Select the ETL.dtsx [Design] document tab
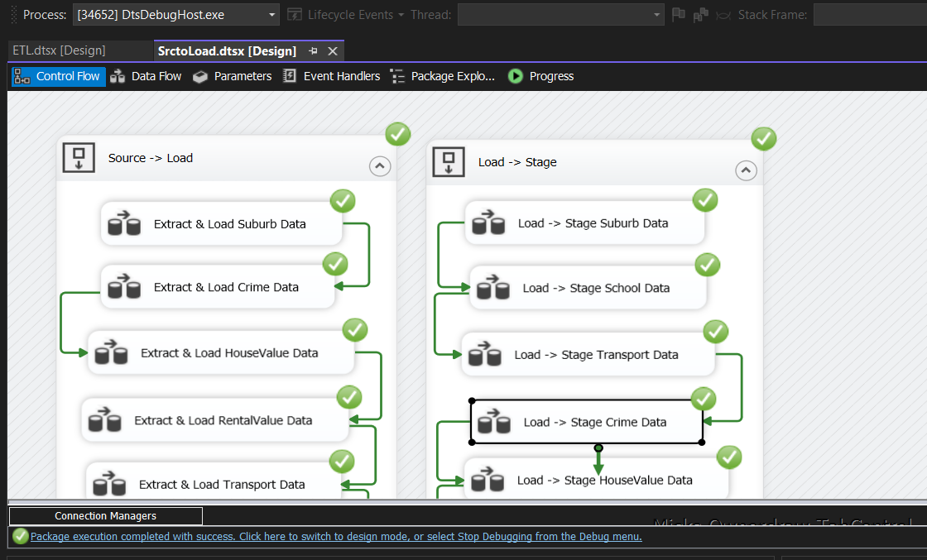Viewport: 927px width, 560px height. [59, 50]
